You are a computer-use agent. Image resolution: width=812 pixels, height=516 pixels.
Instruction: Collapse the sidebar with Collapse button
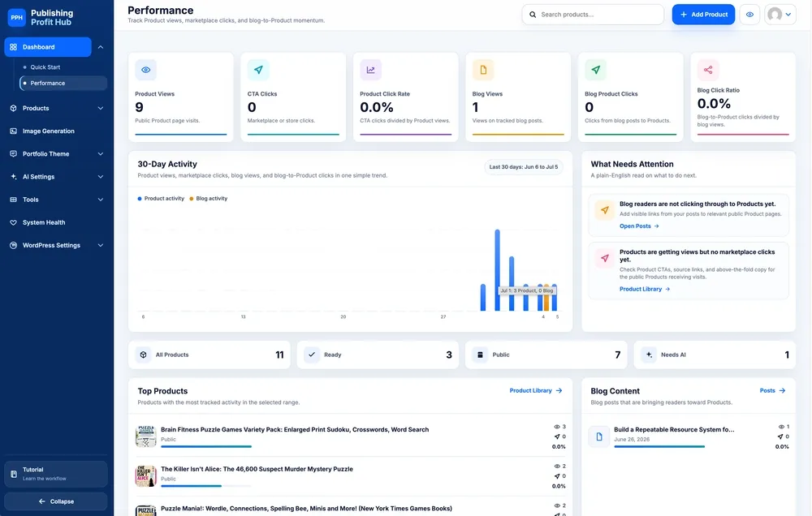pos(56,501)
